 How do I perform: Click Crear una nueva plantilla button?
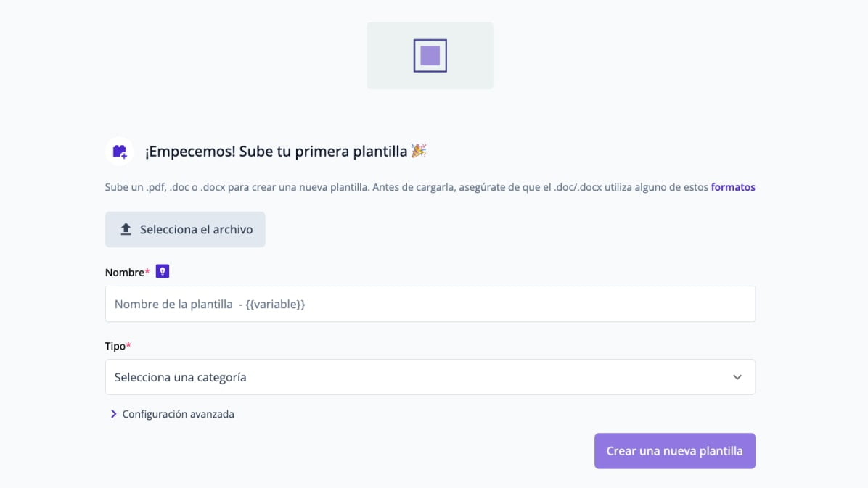675,451
